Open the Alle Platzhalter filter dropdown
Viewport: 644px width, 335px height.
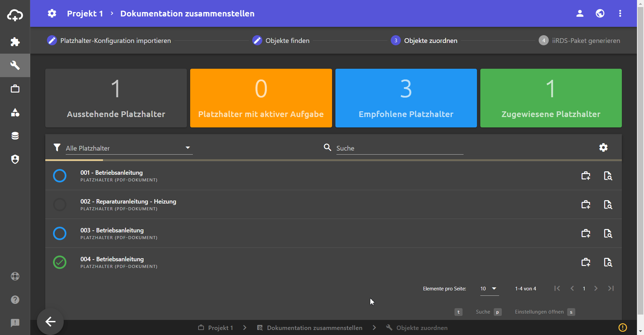(x=129, y=148)
